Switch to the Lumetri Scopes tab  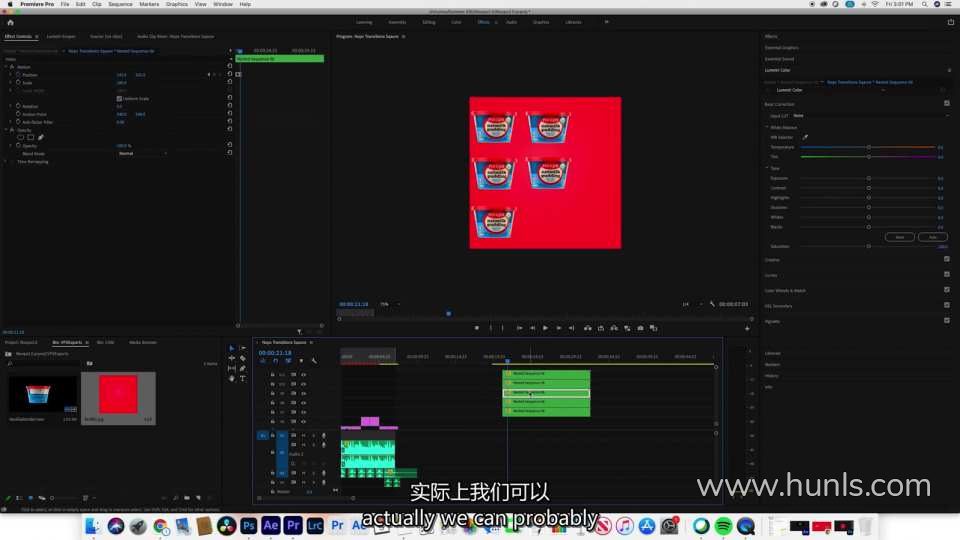point(61,36)
